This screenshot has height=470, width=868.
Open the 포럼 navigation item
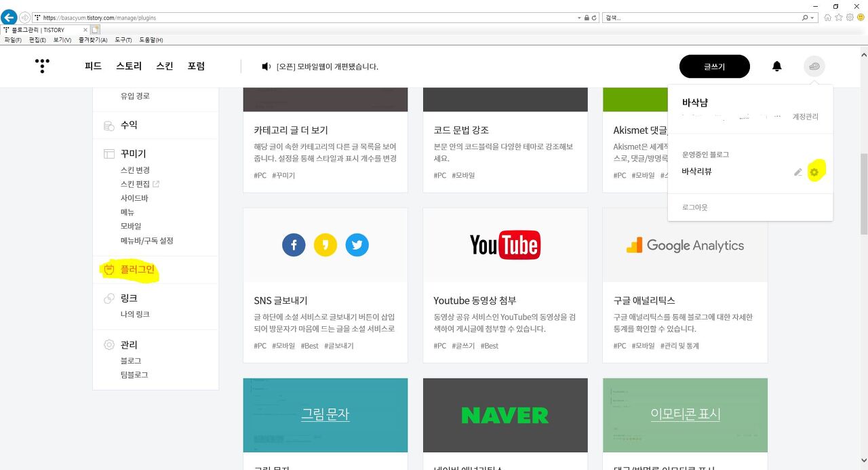click(196, 66)
